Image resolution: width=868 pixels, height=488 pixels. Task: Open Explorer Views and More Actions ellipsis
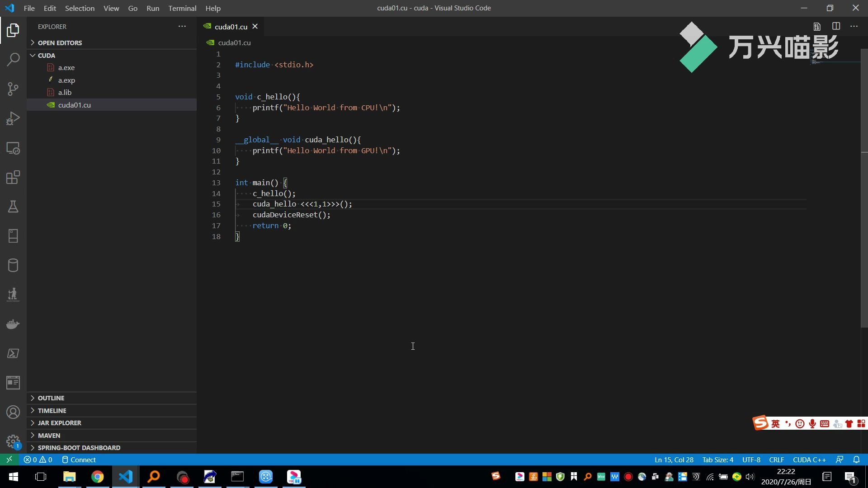coord(182,26)
